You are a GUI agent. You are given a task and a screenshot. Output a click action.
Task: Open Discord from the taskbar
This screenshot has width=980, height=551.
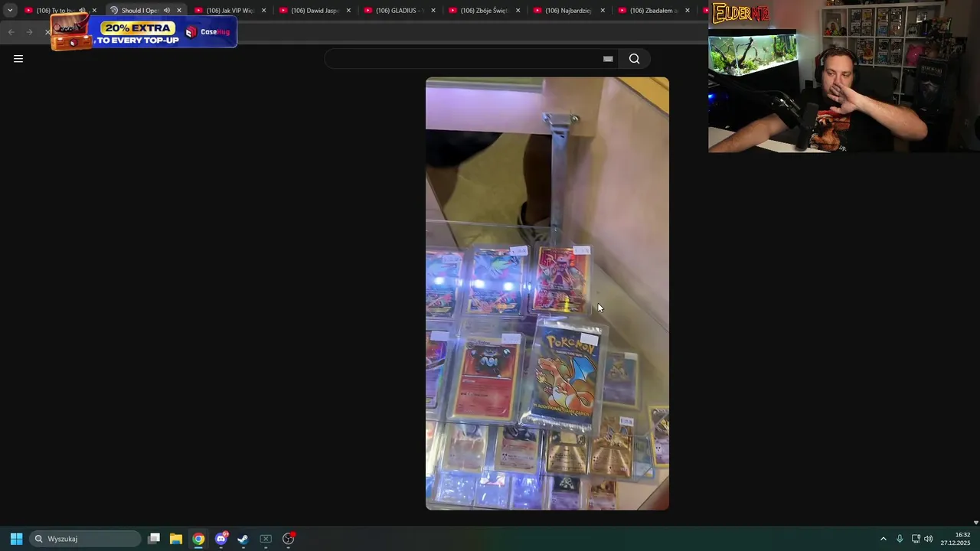(x=221, y=539)
